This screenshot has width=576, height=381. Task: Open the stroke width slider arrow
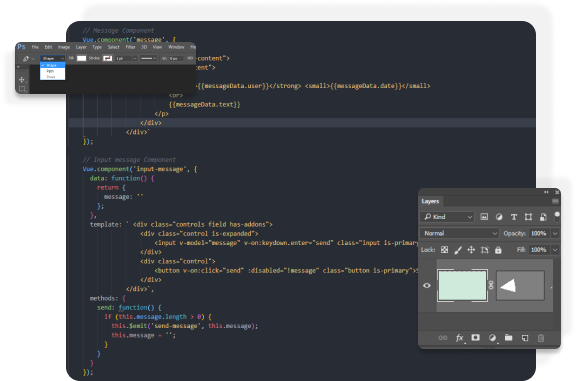[135, 58]
